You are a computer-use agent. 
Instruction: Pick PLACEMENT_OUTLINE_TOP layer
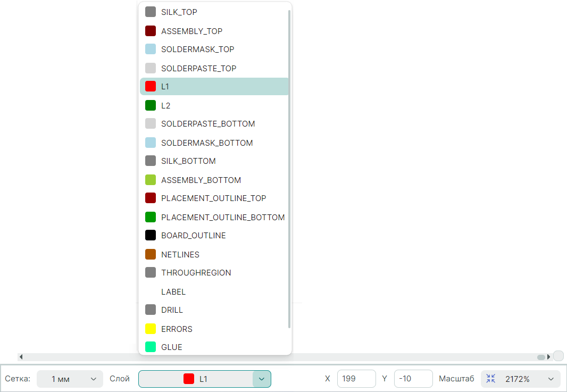click(x=214, y=198)
